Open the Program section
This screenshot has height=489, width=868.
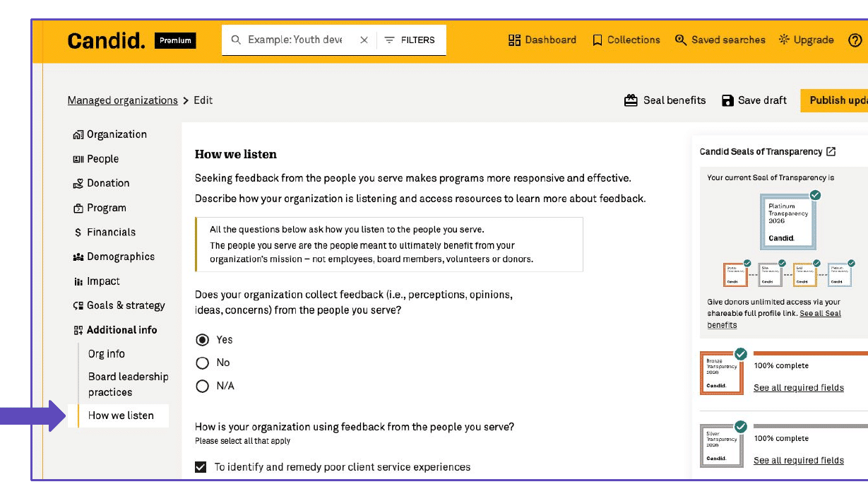click(100, 208)
